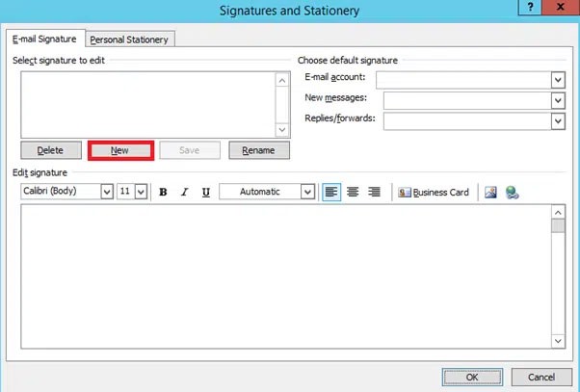580x392 pixels.
Task: Click inside the Edit signature text area
Action: point(284,279)
